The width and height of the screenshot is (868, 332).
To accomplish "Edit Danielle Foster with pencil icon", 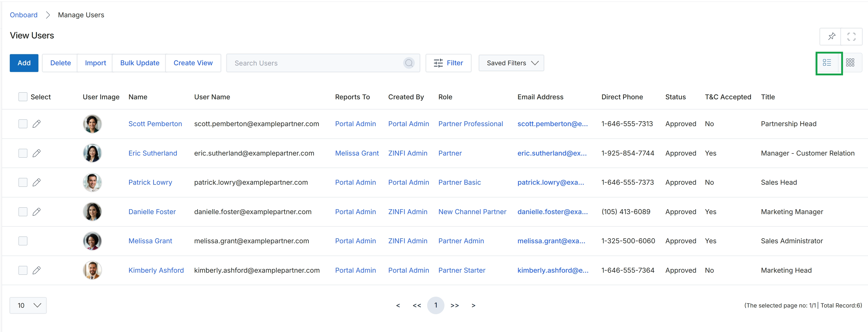I will click(x=36, y=212).
